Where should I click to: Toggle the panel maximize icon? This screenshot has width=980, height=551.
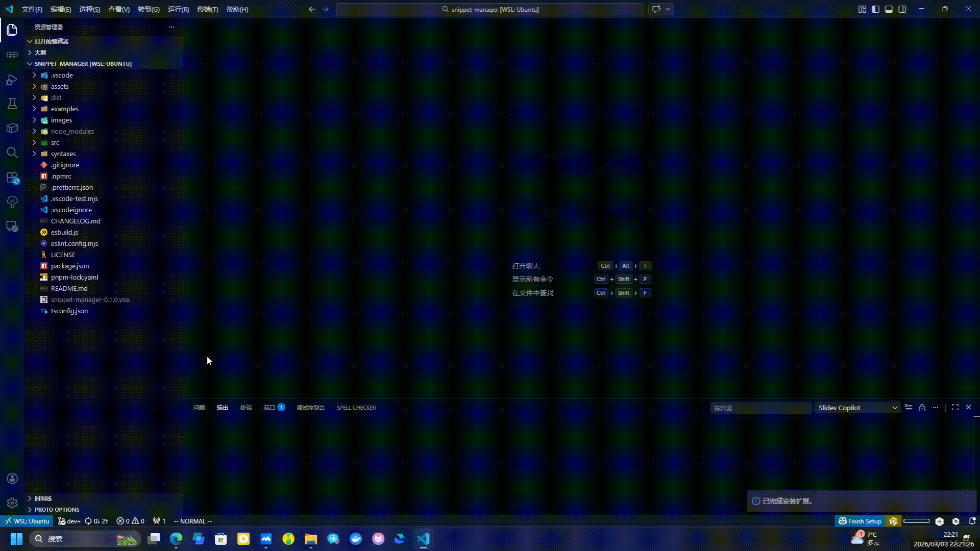point(955,407)
